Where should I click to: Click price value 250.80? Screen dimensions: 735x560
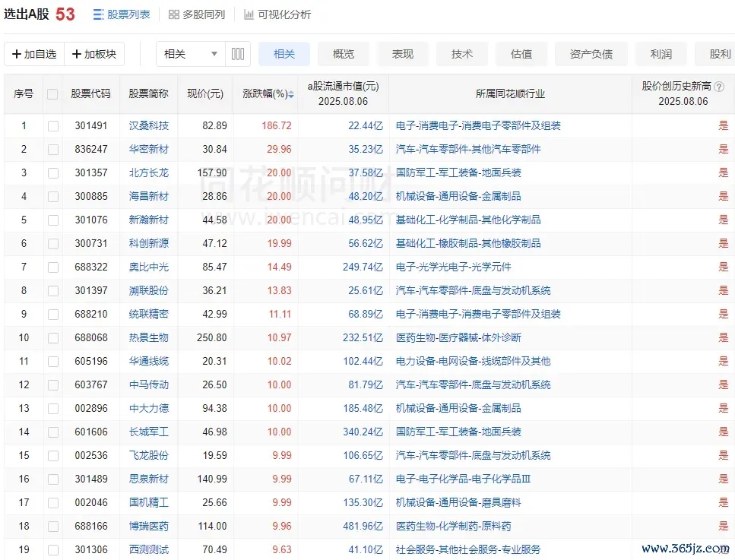click(212, 337)
